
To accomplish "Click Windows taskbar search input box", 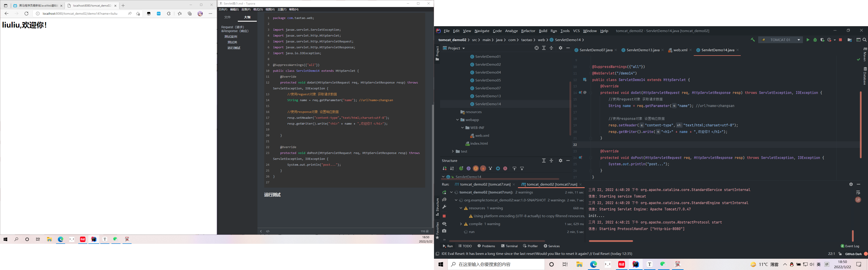I will [495, 265].
